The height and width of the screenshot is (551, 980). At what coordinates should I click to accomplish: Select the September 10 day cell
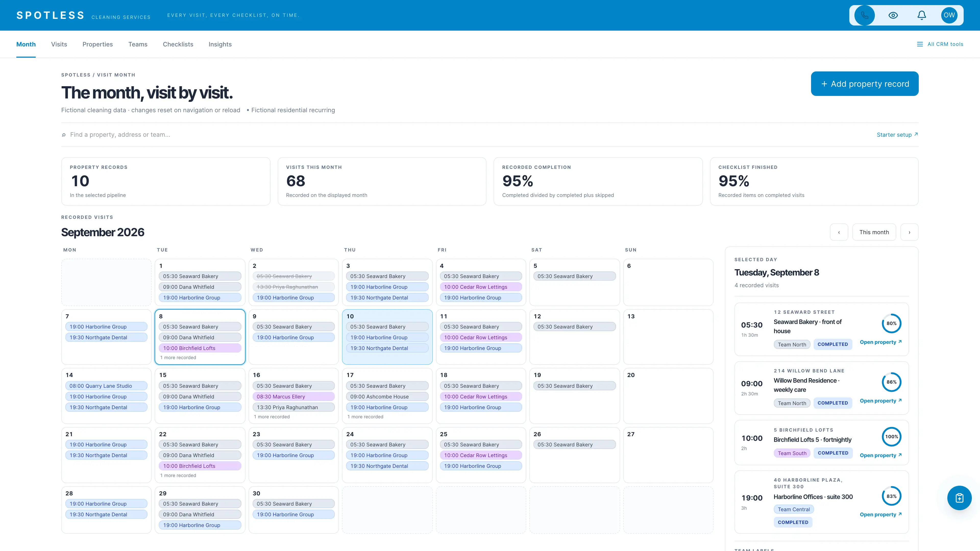coord(387,336)
